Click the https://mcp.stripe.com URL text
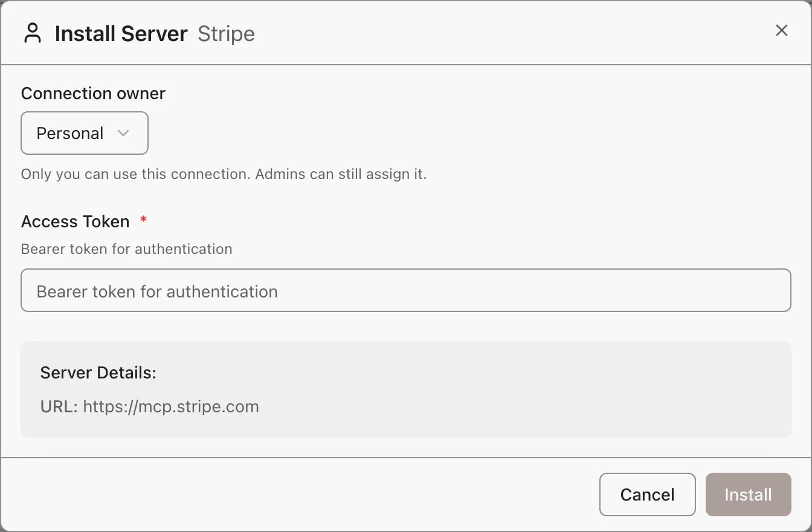The image size is (812, 532). [171, 406]
